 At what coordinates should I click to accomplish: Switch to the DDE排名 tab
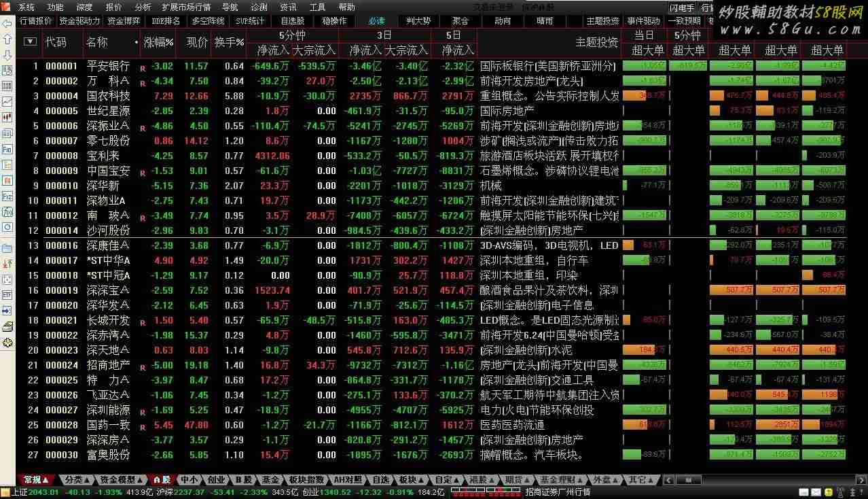pos(167,21)
